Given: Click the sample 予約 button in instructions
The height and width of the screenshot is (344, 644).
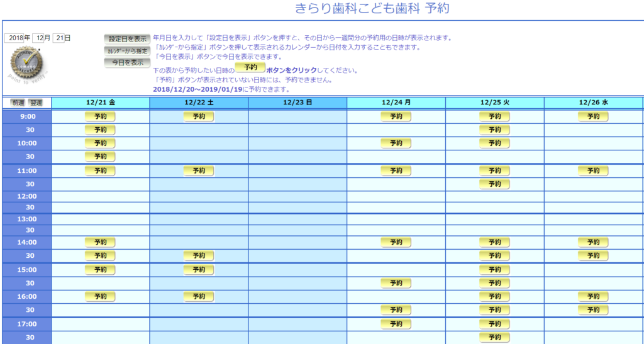Looking at the screenshot, I should 250,67.
